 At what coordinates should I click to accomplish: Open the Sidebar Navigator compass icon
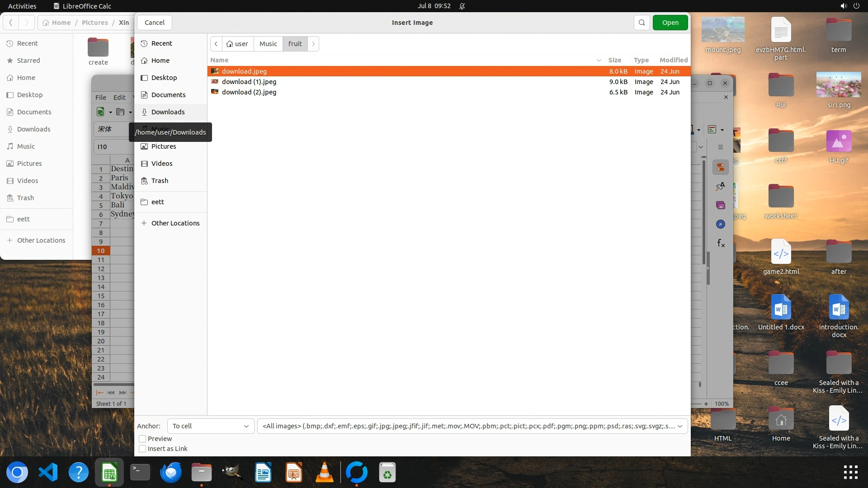(x=721, y=224)
